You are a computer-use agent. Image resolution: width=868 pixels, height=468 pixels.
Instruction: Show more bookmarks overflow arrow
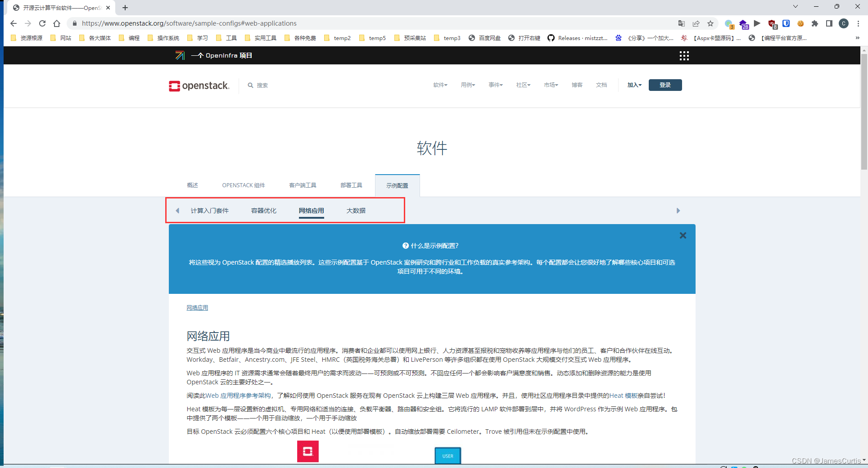(x=858, y=38)
